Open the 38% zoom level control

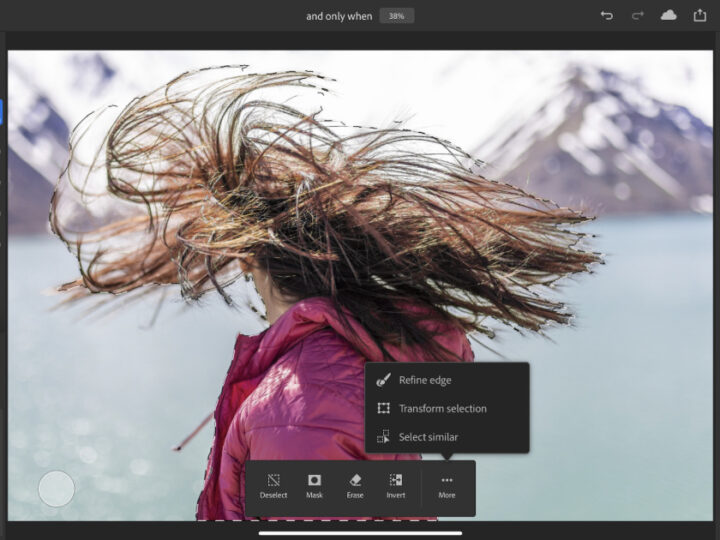coord(396,16)
